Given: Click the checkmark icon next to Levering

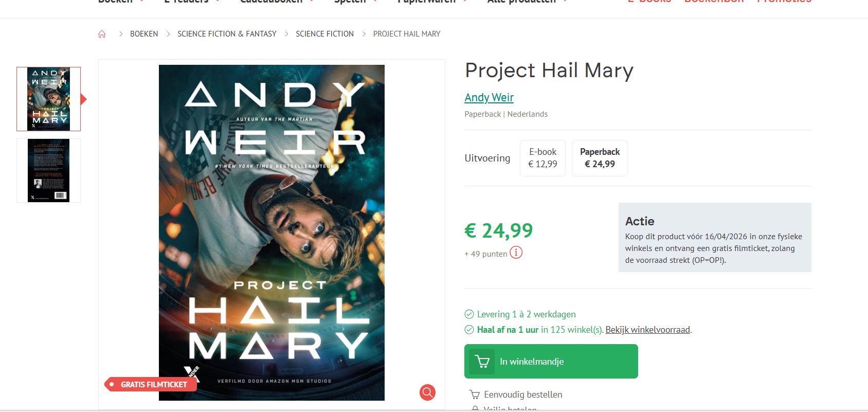Looking at the screenshot, I should (468, 314).
